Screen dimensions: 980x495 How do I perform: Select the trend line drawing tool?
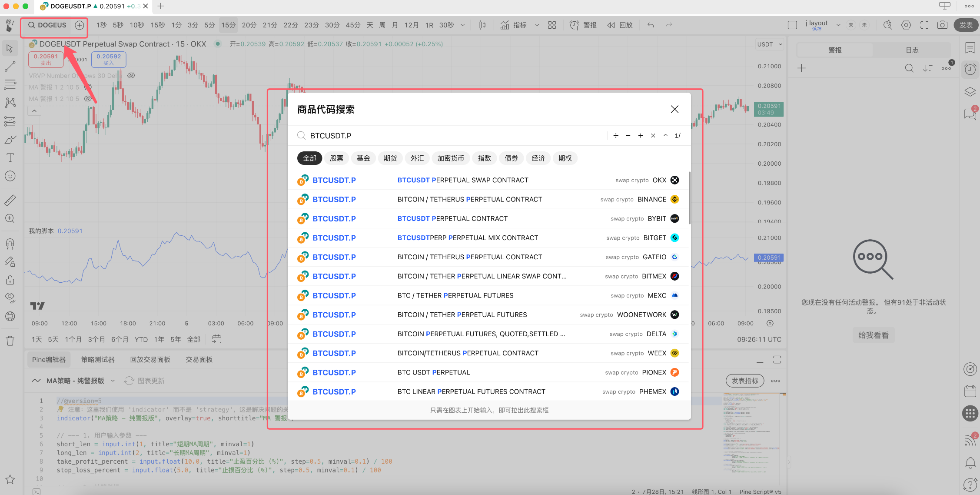click(10, 66)
